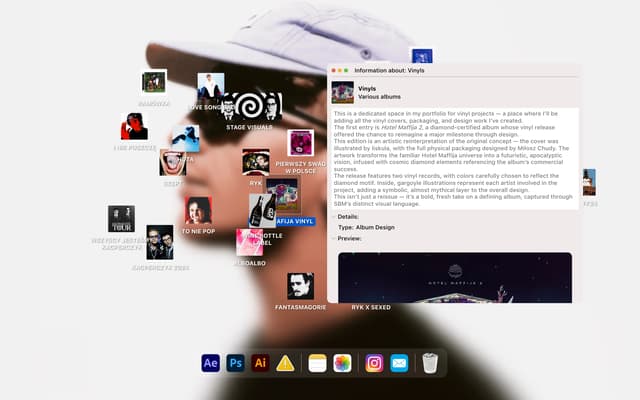
Task: Select the Stage Visuals spiral icon
Action: [x=252, y=106]
